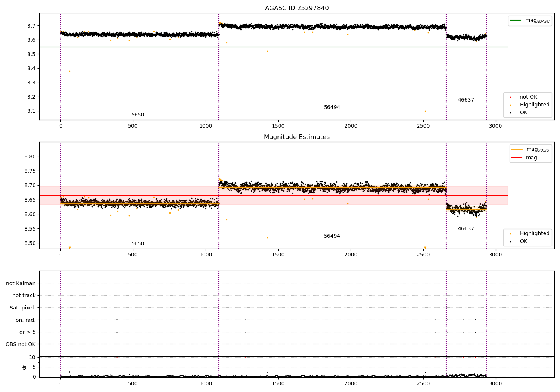Click the 8.80 y-tick label in the middle plot
This screenshot has height=392, width=560.
point(30,157)
